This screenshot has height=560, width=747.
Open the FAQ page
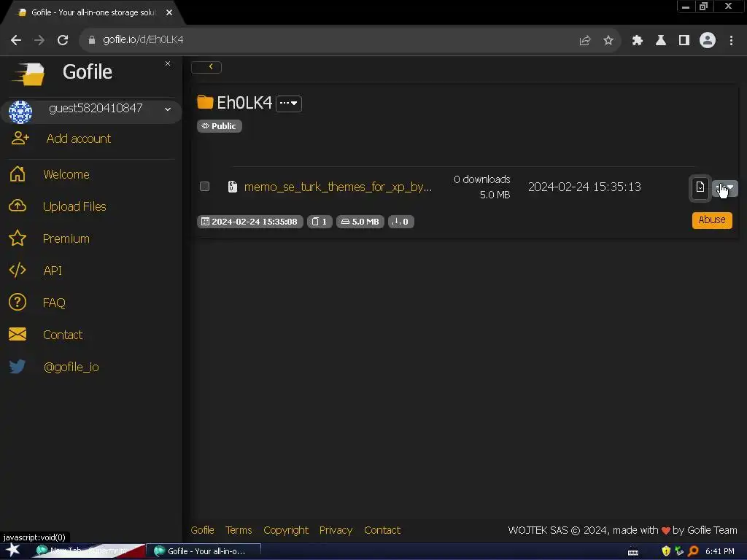(54, 303)
